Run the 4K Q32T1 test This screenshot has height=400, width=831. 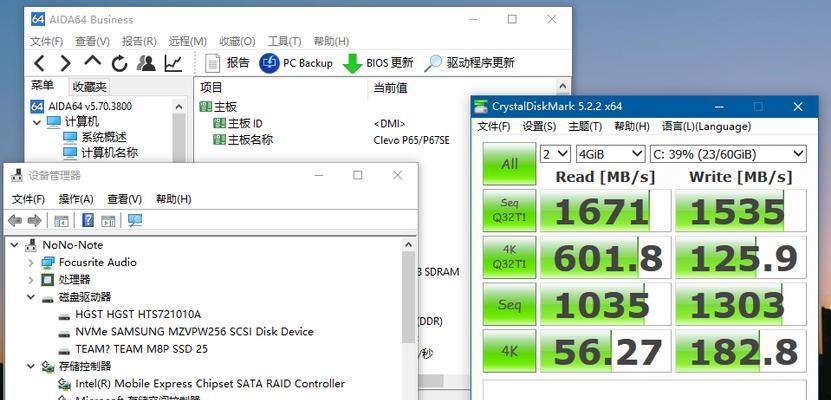(x=509, y=257)
